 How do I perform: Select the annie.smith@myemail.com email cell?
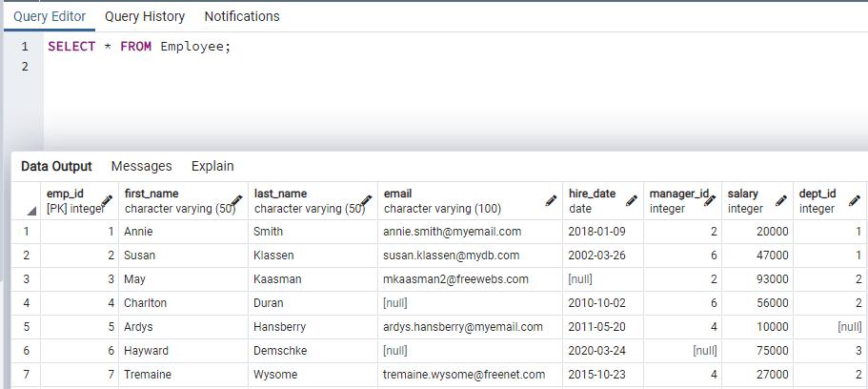pos(453,232)
